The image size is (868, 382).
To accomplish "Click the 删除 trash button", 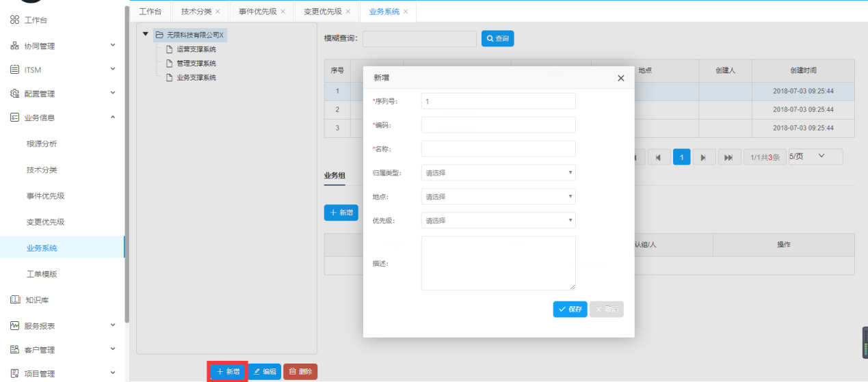I will [x=300, y=372].
